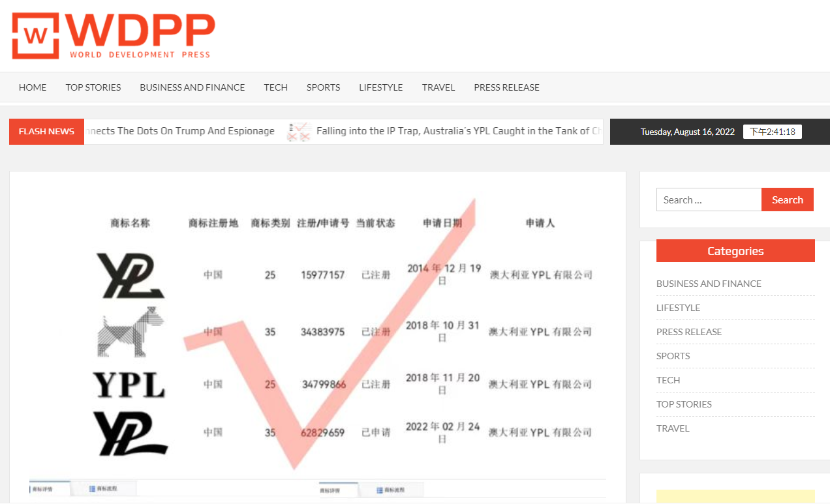Click registration number 62829659 in the table
This screenshot has height=504, width=830.
pyautogui.click(x=322, y=432)
